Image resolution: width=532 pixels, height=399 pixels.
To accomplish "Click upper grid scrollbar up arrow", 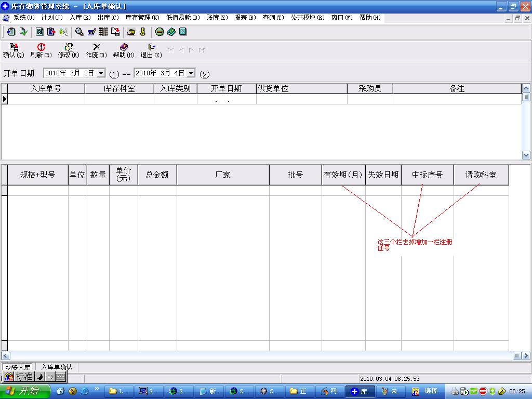I will [x=526, y=88].
